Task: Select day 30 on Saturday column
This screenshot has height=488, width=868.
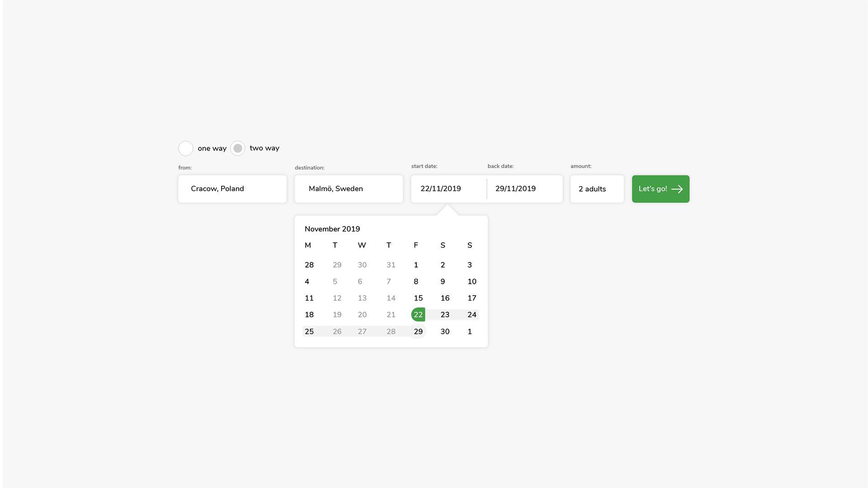Action: pos(445,332)
